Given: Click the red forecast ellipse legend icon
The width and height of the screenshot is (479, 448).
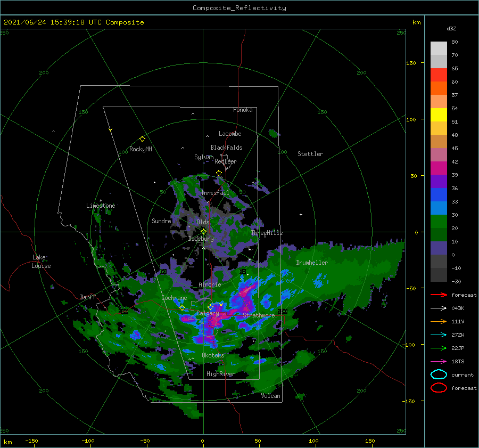Looking at the screenshot, I should (439, 388).
